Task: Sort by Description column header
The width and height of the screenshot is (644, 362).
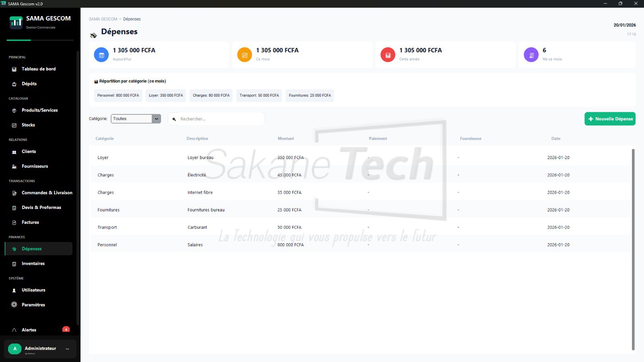Action: click(197, 139)
